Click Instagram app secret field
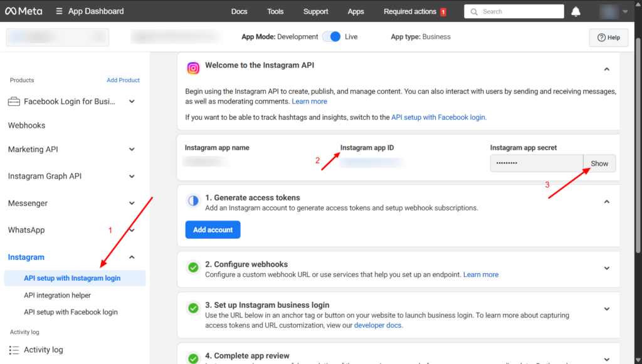 click(537, 163)
